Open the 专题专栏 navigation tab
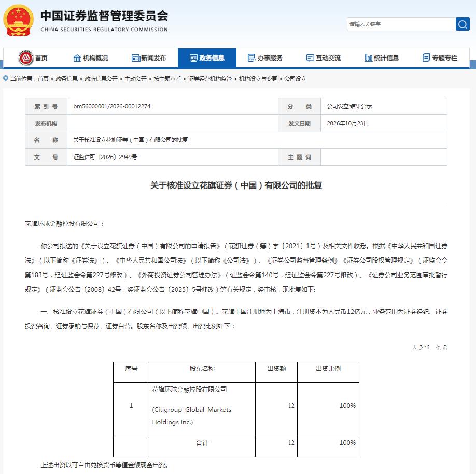This screenshot has width=476, height=474. [440, 58]
